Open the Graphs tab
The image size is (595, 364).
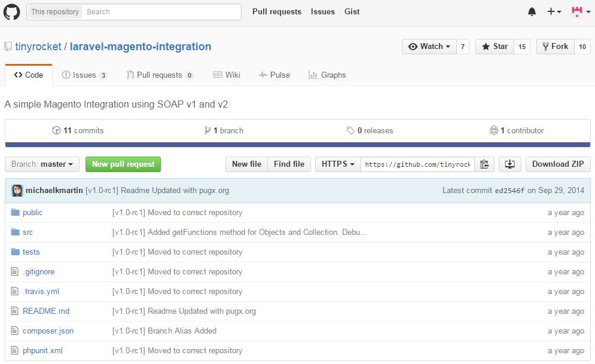(327, 75)
